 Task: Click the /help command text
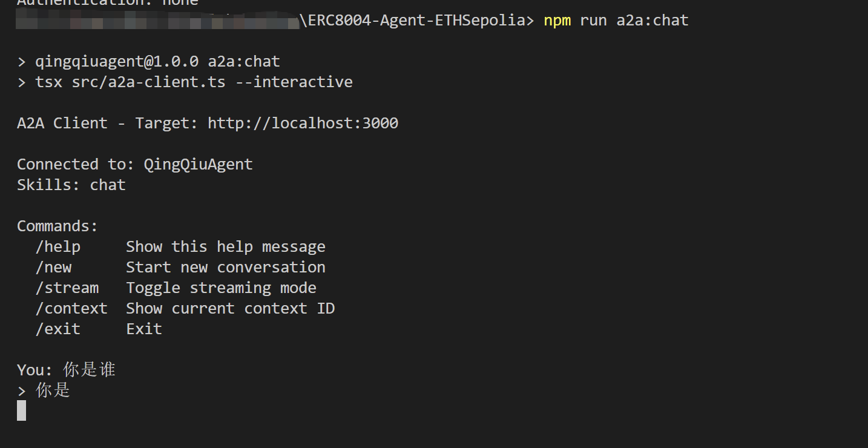(58, 247)
